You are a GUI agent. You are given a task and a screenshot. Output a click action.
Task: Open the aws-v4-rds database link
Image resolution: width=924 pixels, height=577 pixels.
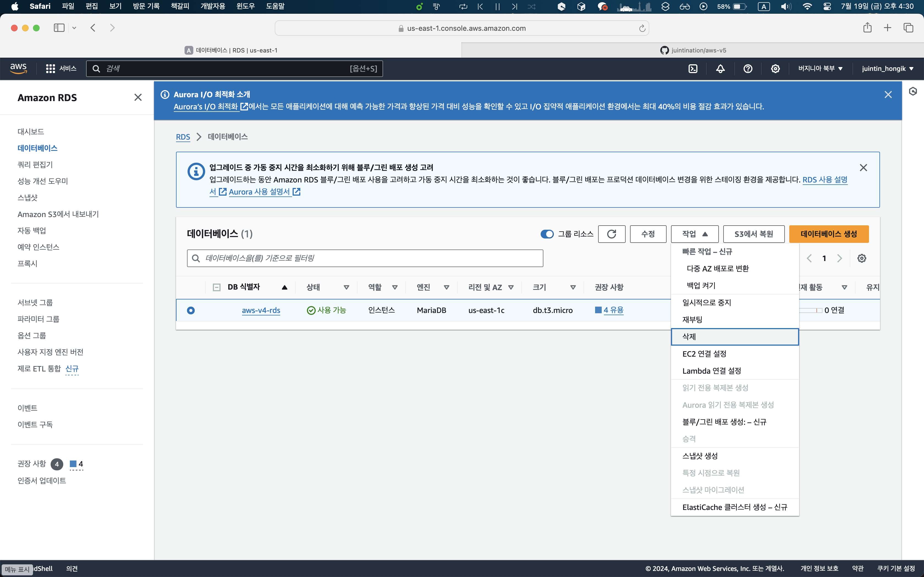[x=261, y=310]
